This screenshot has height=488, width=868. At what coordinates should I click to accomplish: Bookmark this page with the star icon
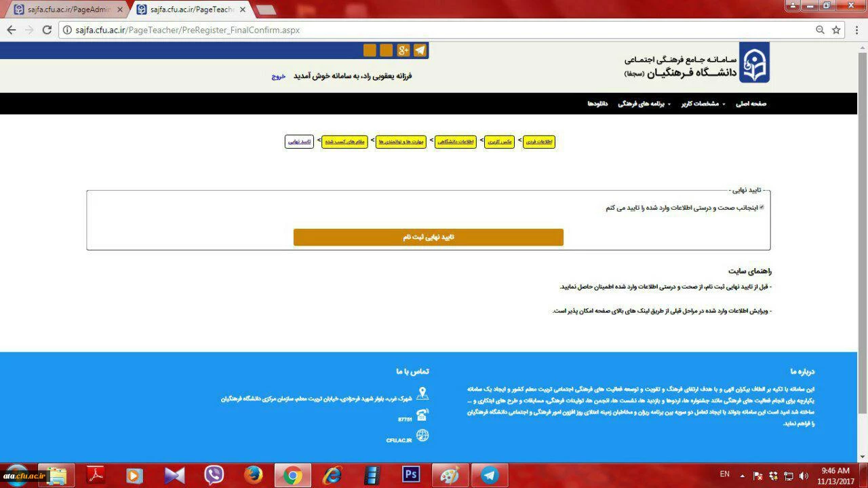pyautogui.click(x=836, y=30)
